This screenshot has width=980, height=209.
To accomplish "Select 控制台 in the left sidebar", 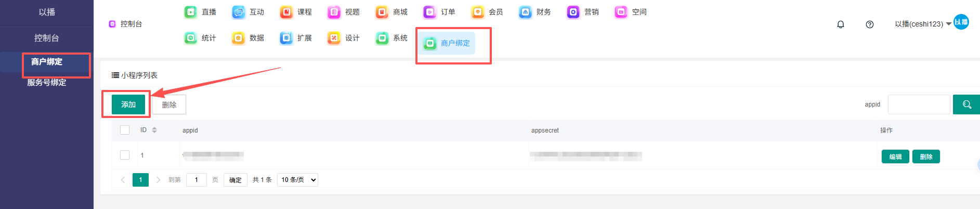I will [47, 38].
